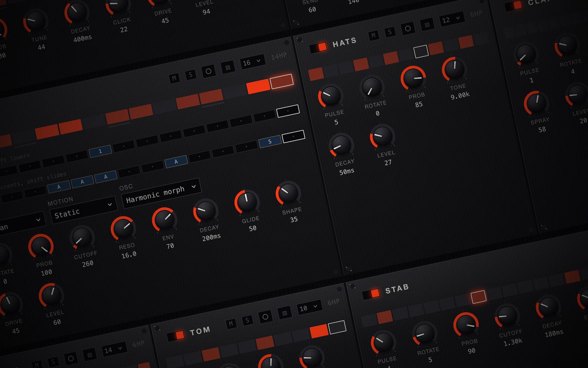Image resolution: width=588 pixels, height=368 pixels.
Task: Click the dice randomize icon in HATS module
Action: point(427,25)
